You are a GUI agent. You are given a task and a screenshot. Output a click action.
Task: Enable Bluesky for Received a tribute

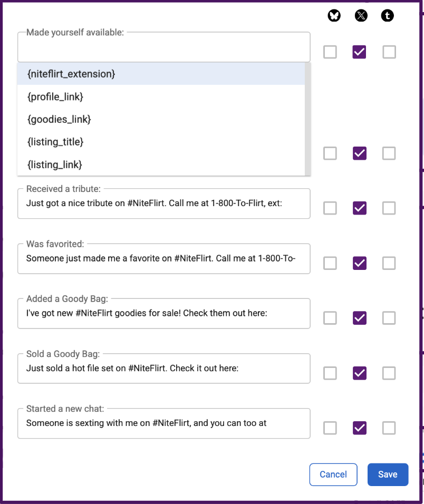pyautogui.click(x=330, y=208)
